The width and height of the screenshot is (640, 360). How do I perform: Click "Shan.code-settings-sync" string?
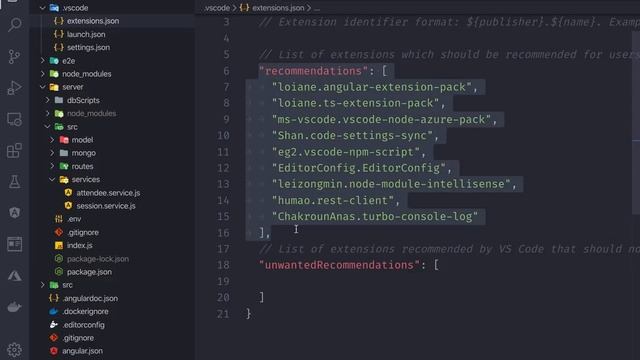tap(352, 136)
